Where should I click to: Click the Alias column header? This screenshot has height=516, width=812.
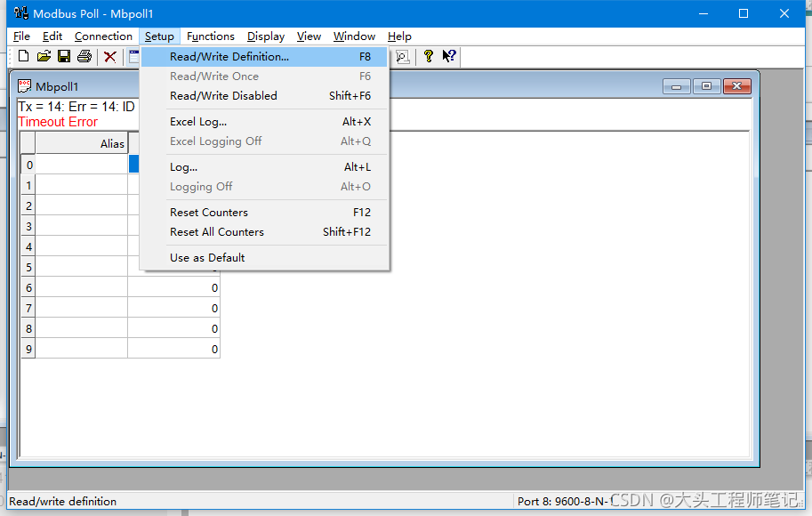[x=81, y=143]
